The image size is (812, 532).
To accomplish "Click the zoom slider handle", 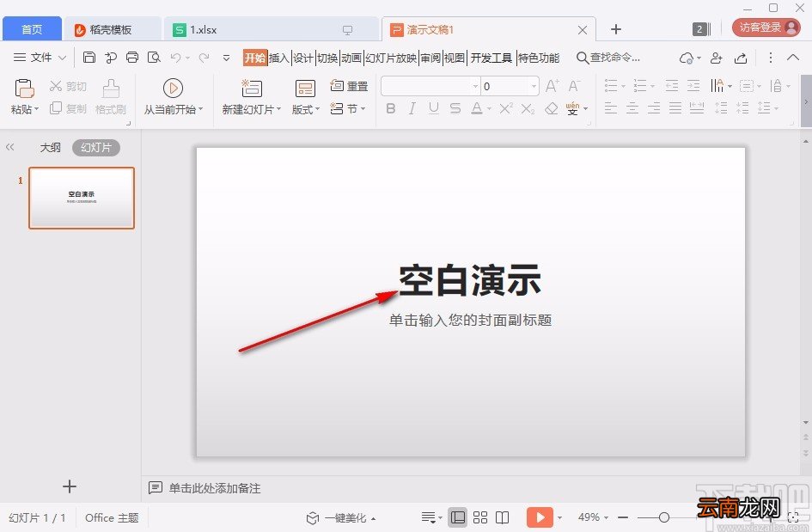I will (x=664, y=517).
